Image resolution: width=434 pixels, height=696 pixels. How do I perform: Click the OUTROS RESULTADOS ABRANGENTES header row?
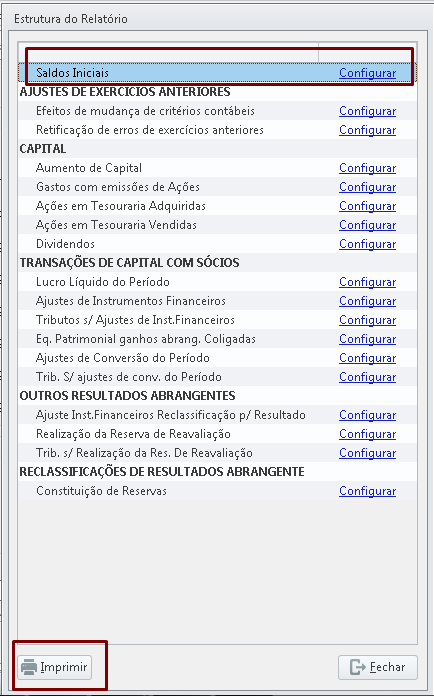point(217,396)
